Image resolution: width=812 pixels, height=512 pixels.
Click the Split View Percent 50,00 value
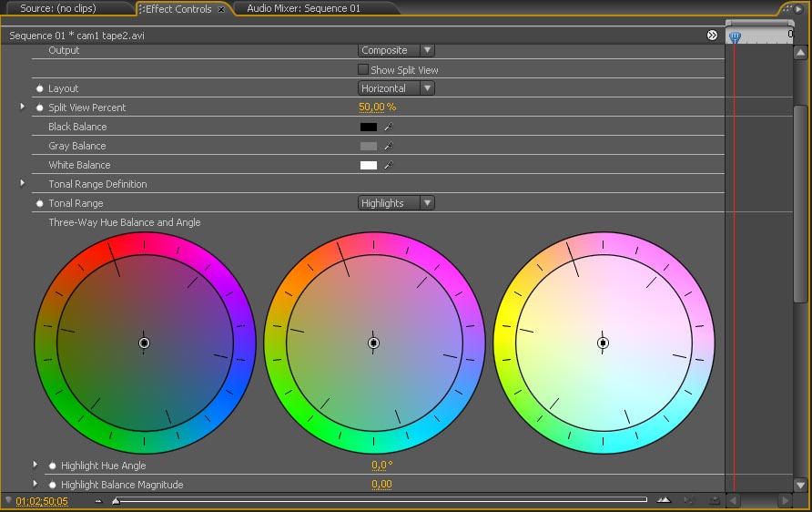(x=370, y=108)
